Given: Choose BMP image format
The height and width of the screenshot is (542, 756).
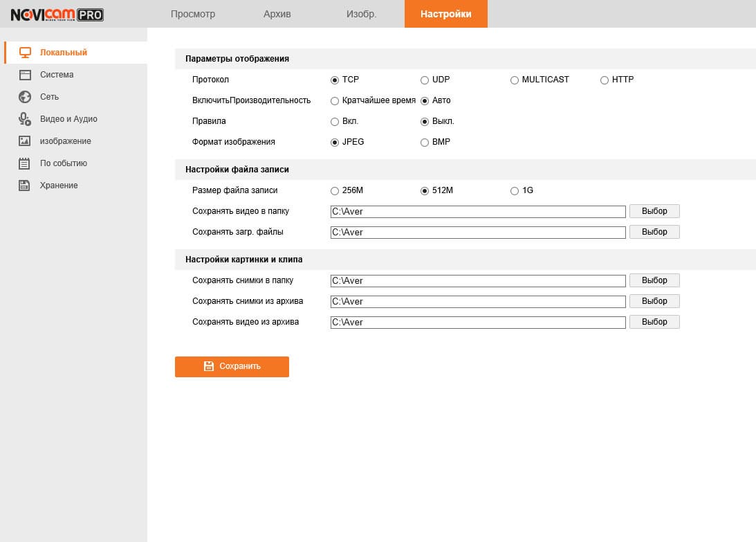Looking at the screenshot, I should pos(424,143).
